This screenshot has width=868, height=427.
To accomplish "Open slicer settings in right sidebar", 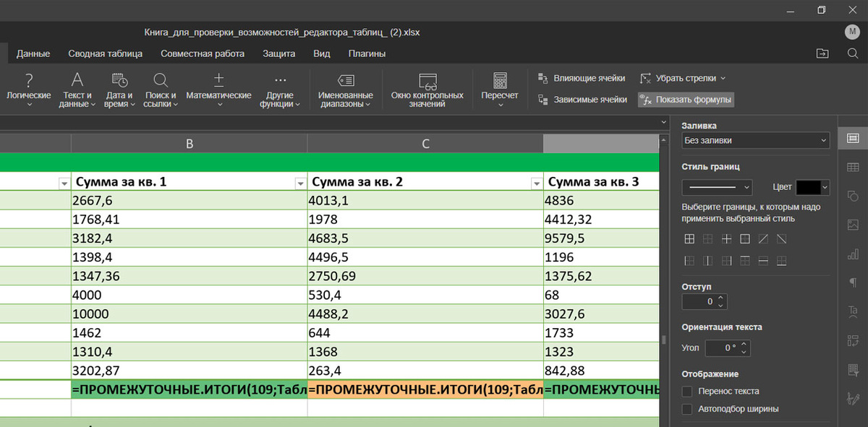I will (853, 369).
